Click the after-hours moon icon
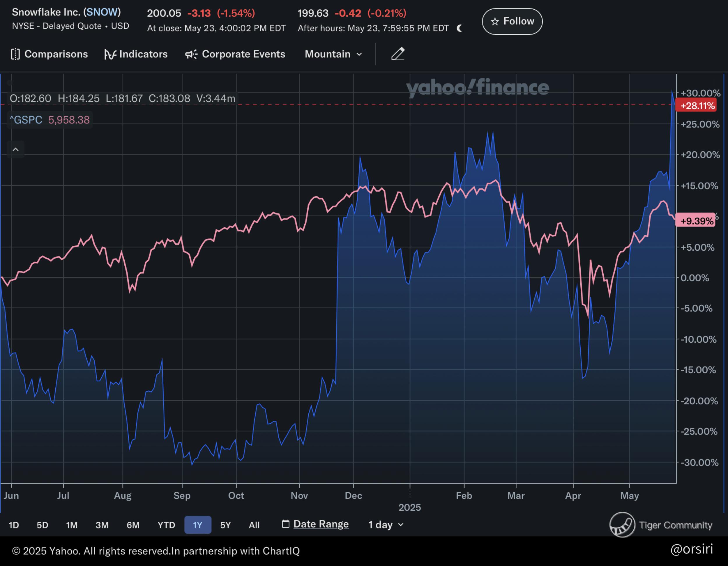The width and height of the screenshot is (728, 566). point(459,28)
